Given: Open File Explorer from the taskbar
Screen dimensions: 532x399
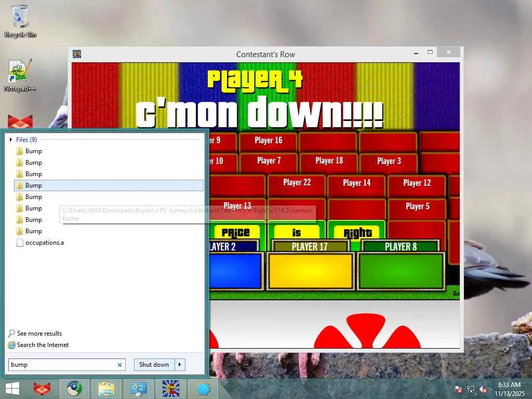Looking at the screenshot, I should (x=106, y=389).
